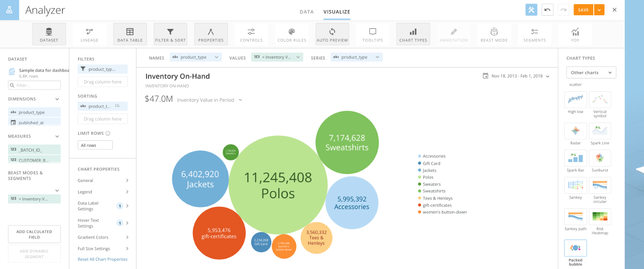Click Reset All Chart Properties link

tap(103, 259)
